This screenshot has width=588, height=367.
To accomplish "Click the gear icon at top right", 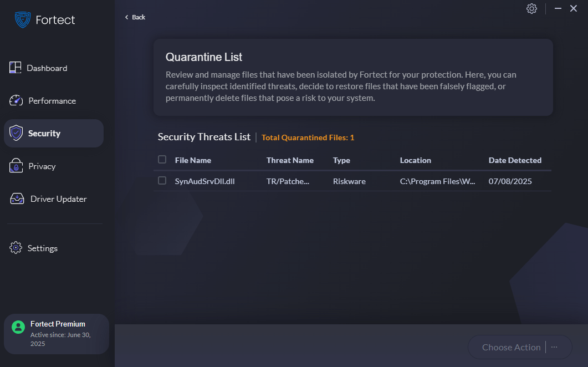I will coord(531,9).
